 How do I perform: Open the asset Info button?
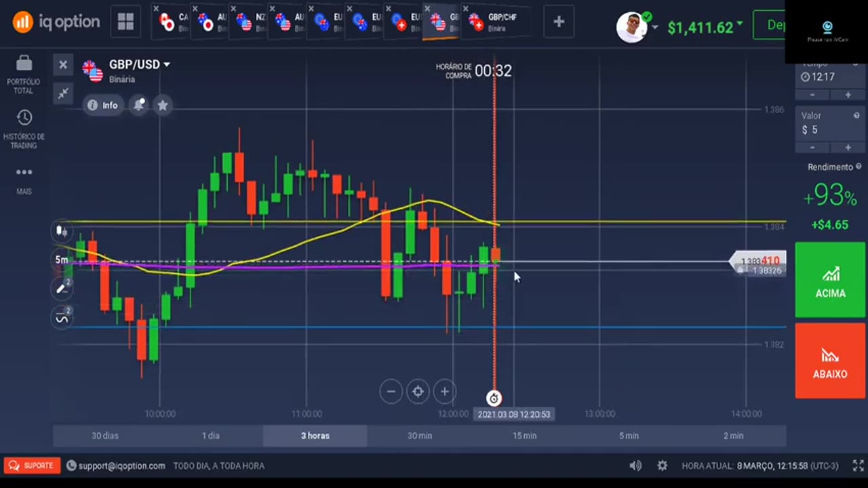point(102,105)
